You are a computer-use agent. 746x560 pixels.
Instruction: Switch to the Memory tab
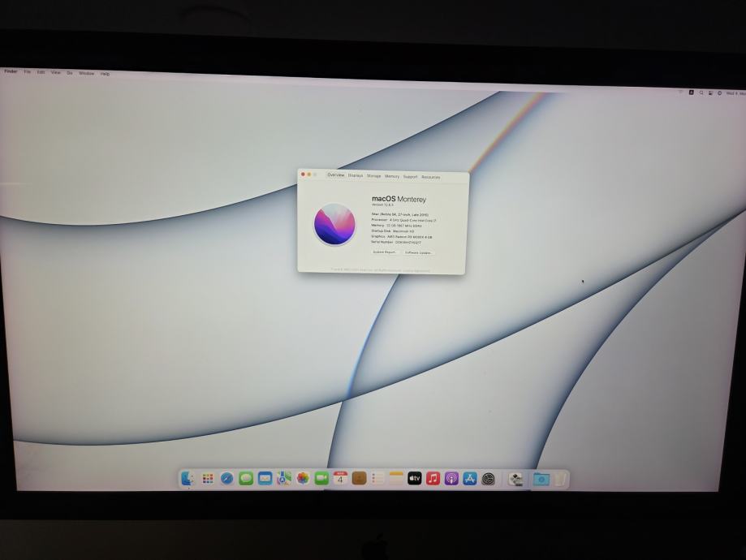click(392, 176)
